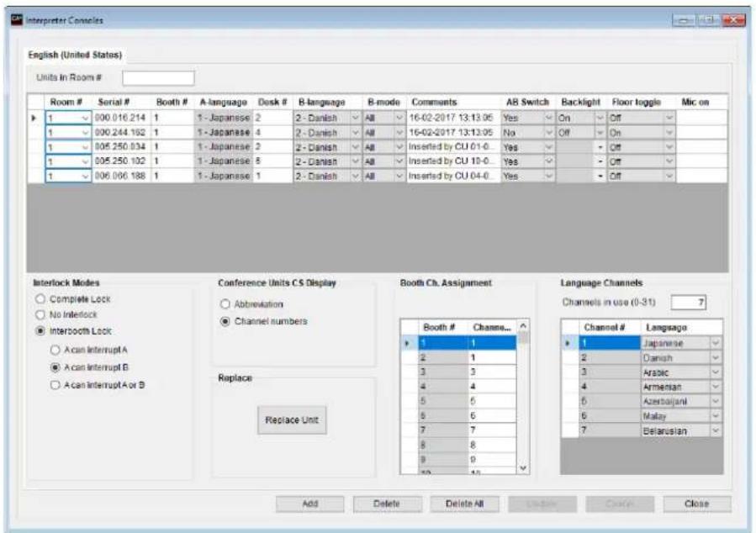Click the A-language column header

pyautogui.click(x=223, y=103)
